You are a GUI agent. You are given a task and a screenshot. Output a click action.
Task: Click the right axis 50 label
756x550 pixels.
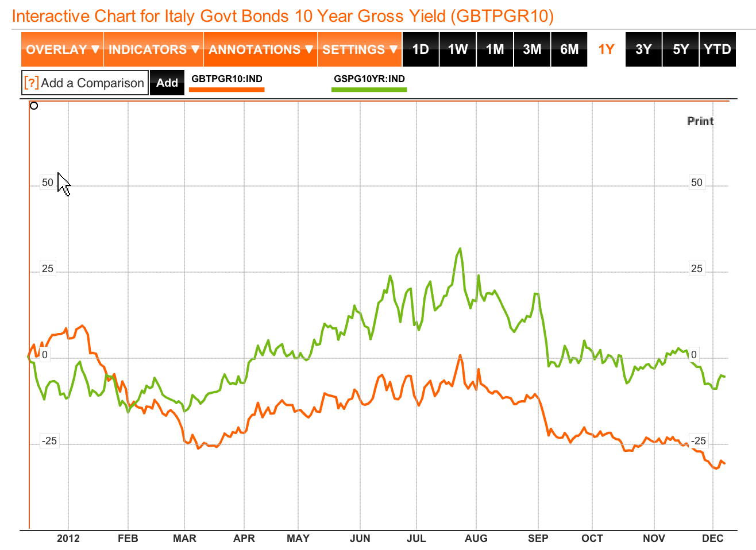point(697,183)
